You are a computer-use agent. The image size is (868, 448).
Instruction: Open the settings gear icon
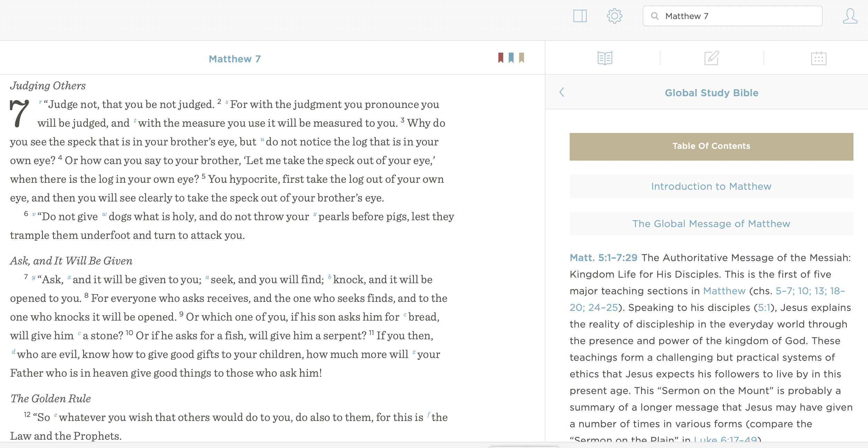tap(615, 16)
